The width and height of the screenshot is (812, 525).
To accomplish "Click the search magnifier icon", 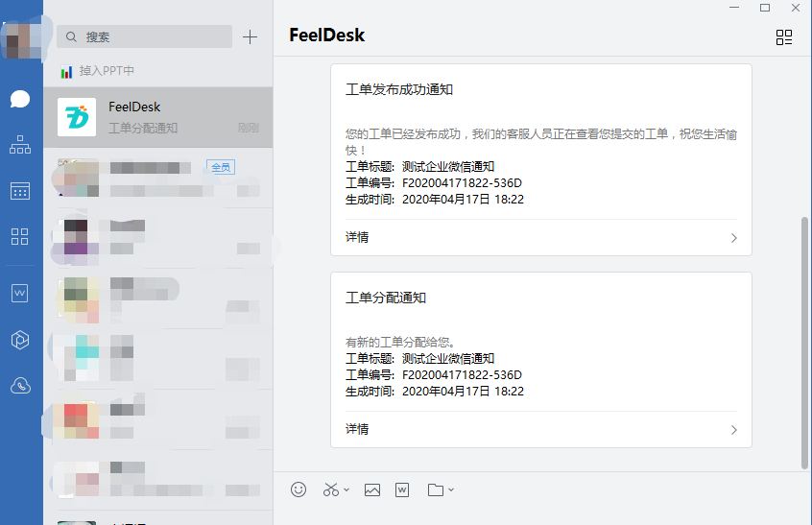I will coord(71,36).
